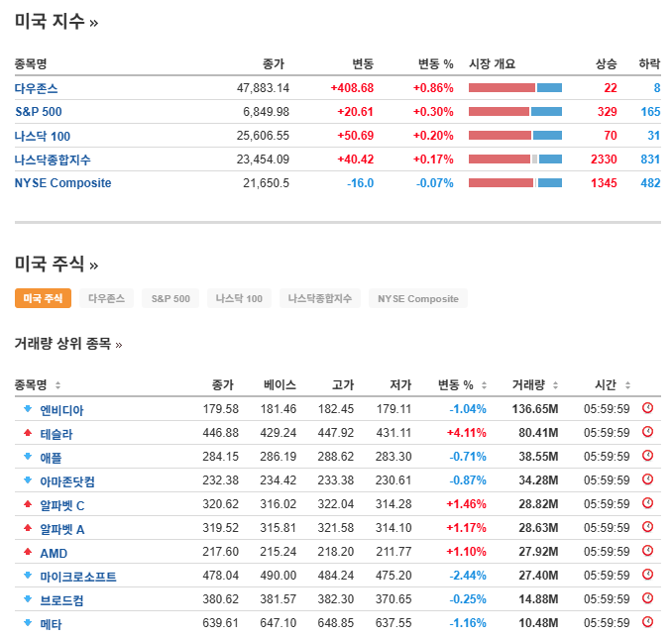Click the clock icon in the 알파벳 C row
672x638 pixels.
pyautogui.click(x=647, y=503)
